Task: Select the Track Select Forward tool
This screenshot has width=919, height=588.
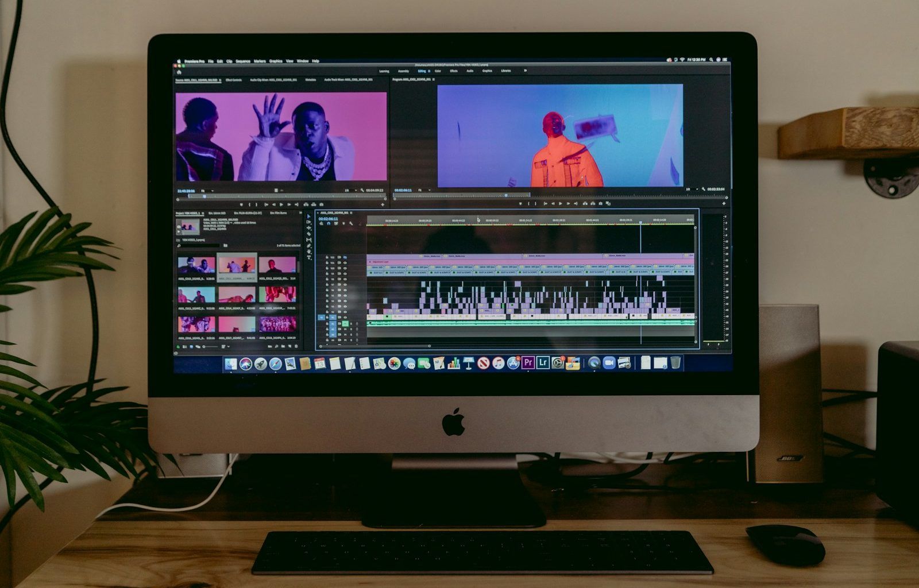Action: (308, 222)
